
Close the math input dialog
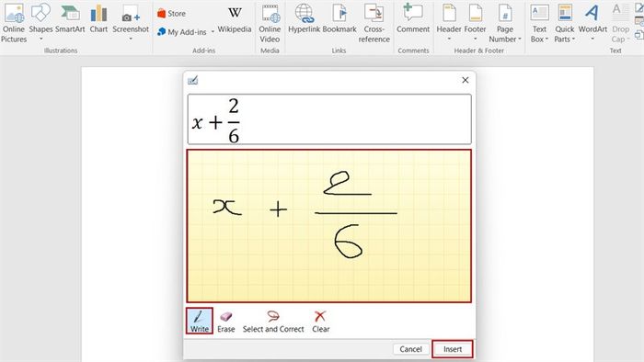(465, 80)
